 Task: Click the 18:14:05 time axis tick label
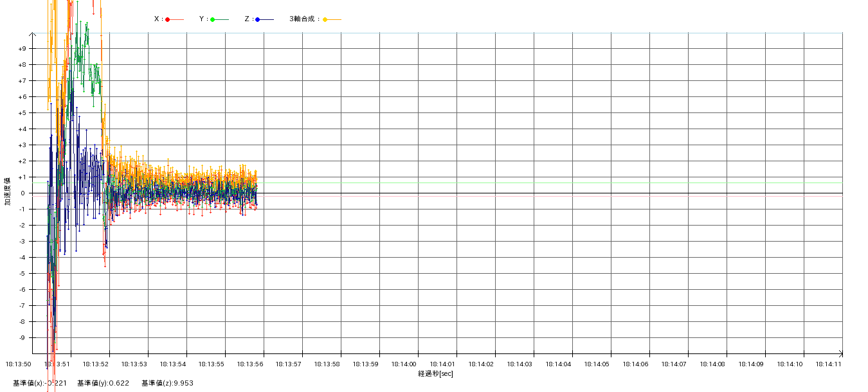597,364
